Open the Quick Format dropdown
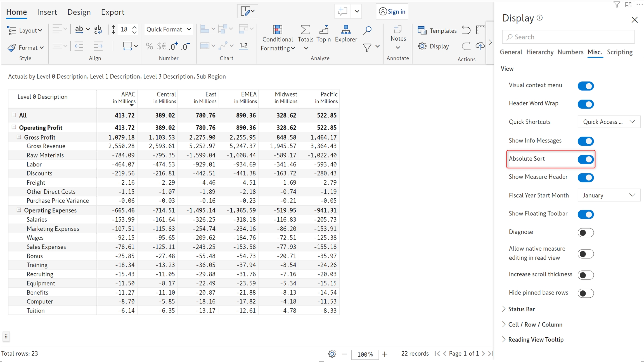The image size is (644, 362). click(169, 29)
